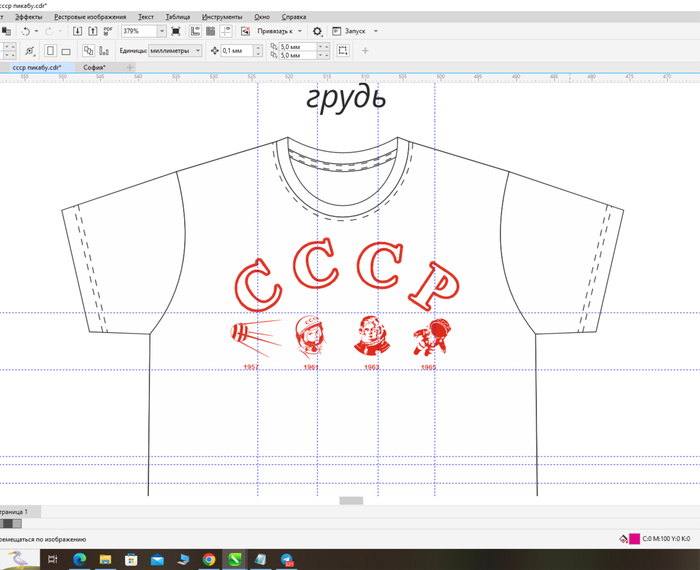The image size is (700, 570).
Task: Apply layout to all pages icon
Action: tap(88, 51)
